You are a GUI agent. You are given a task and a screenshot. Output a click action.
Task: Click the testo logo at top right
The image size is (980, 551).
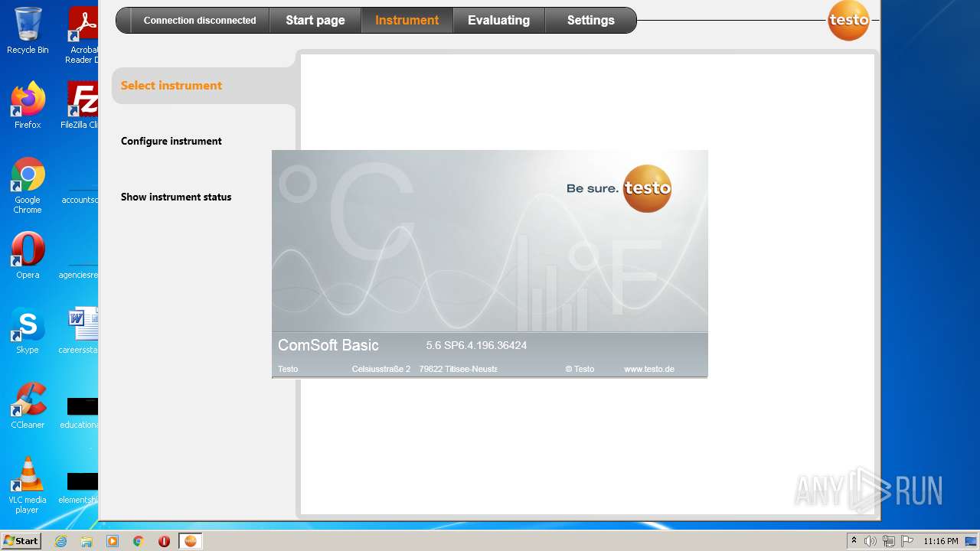(848, 20)
